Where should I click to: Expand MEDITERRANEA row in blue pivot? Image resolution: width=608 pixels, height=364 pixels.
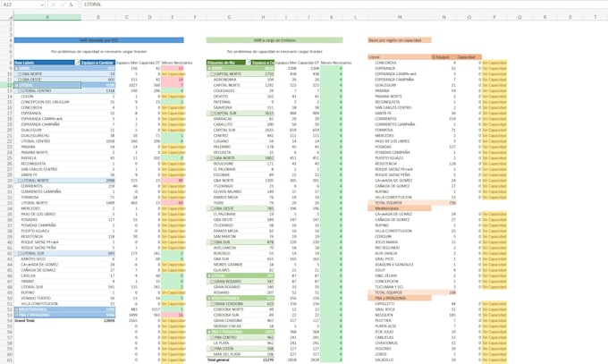[x=16, y=309]
